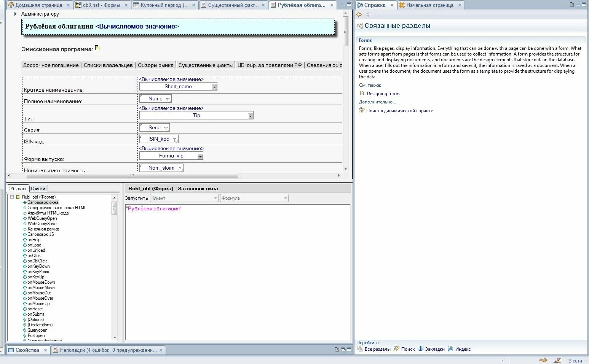Select onLoad event in objects tree
589x364 pixels.
[34, 245]
